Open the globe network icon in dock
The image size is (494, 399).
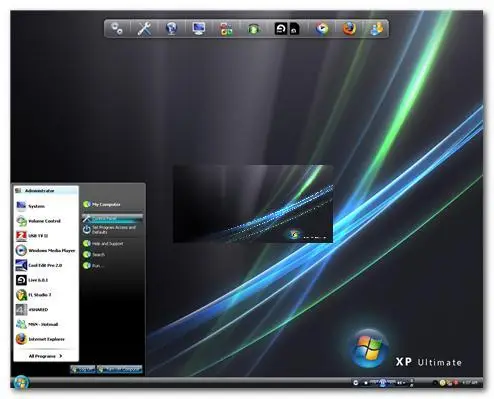point(172,29)
